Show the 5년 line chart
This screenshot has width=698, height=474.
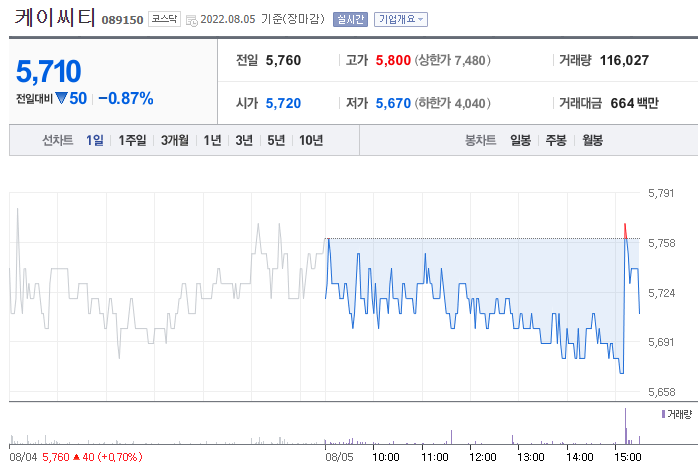click(x=276, y=141)
